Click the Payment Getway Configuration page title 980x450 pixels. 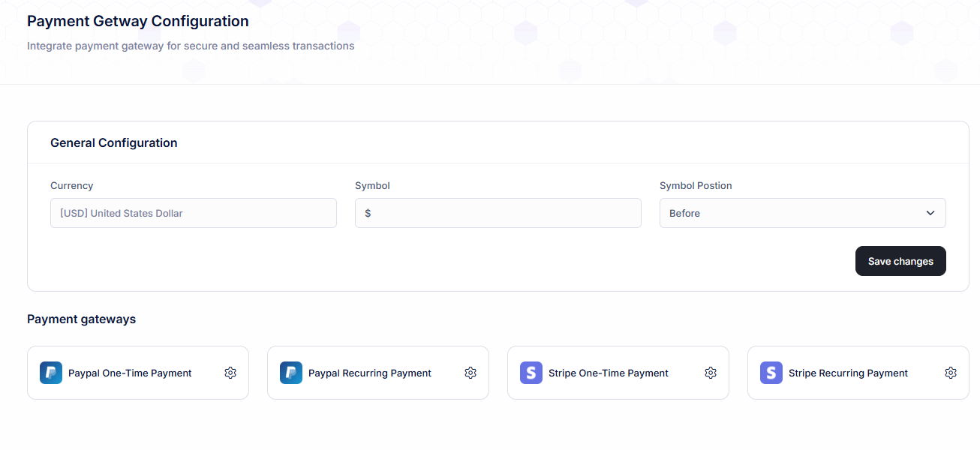tap(138, 21)
